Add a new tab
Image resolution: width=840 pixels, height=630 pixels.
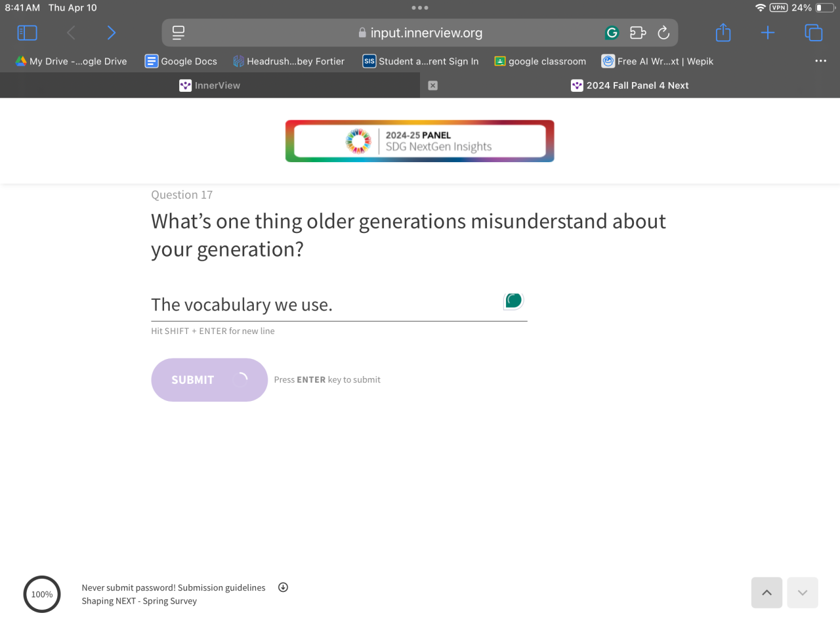[x=768, y=33]
